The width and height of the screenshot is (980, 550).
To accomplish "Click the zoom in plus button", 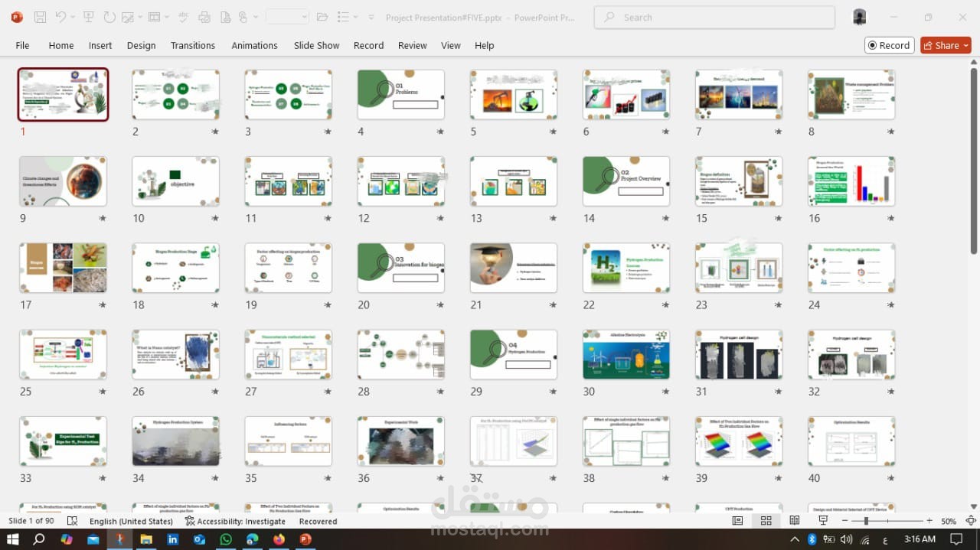I will [929, 521].
